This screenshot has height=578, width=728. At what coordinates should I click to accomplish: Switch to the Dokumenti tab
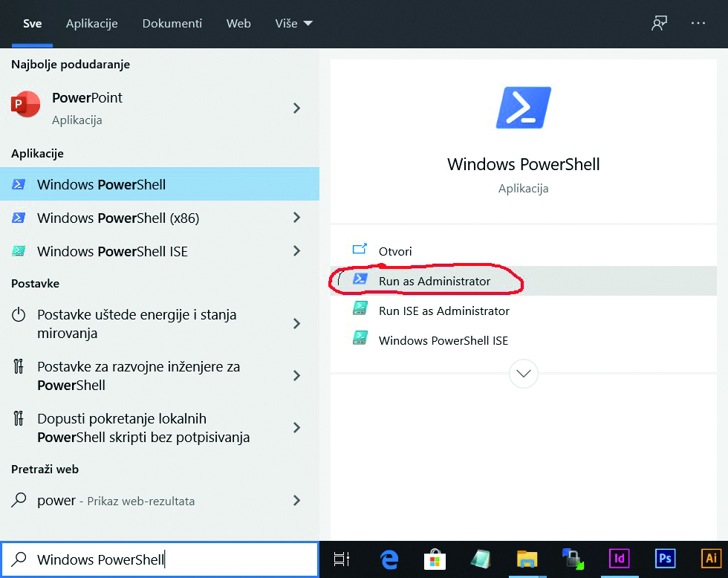(x=172, y=24)
